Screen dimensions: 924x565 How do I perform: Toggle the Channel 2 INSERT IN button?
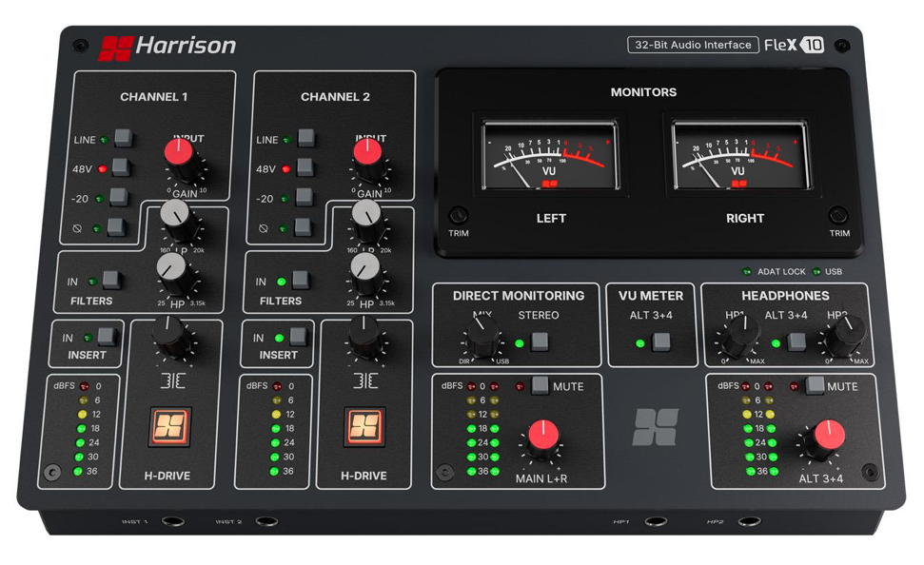[x=298, y=337]
